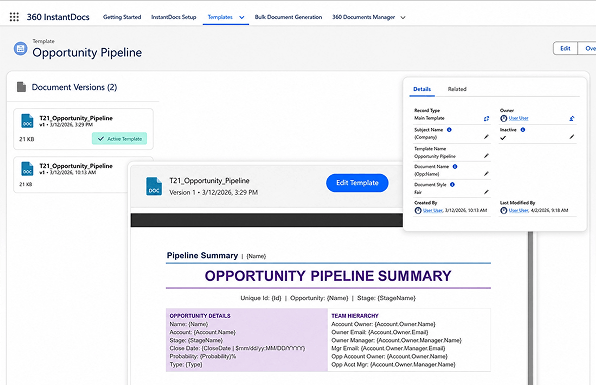Screen dimensions: 596x385
Task: Open Bulk Document Generation tab
Action: point(288,17)
